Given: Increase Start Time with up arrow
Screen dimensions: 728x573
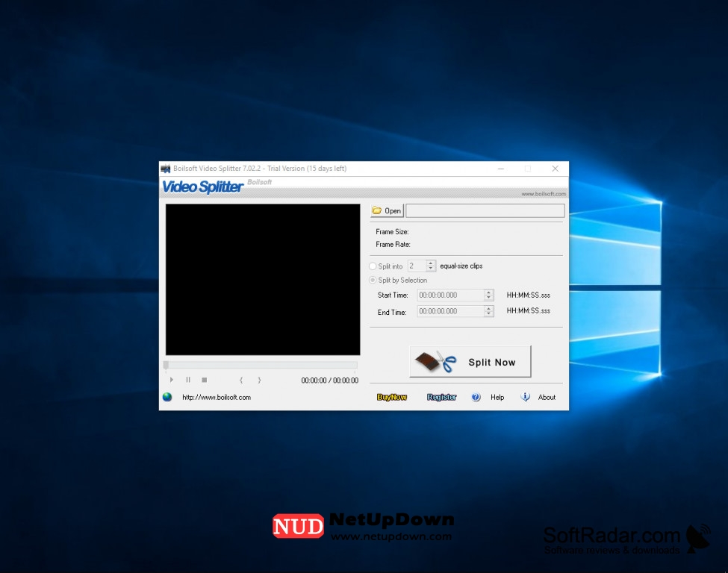Looking at the screenshot, I should pyautogui.click(x=488, y=292).
